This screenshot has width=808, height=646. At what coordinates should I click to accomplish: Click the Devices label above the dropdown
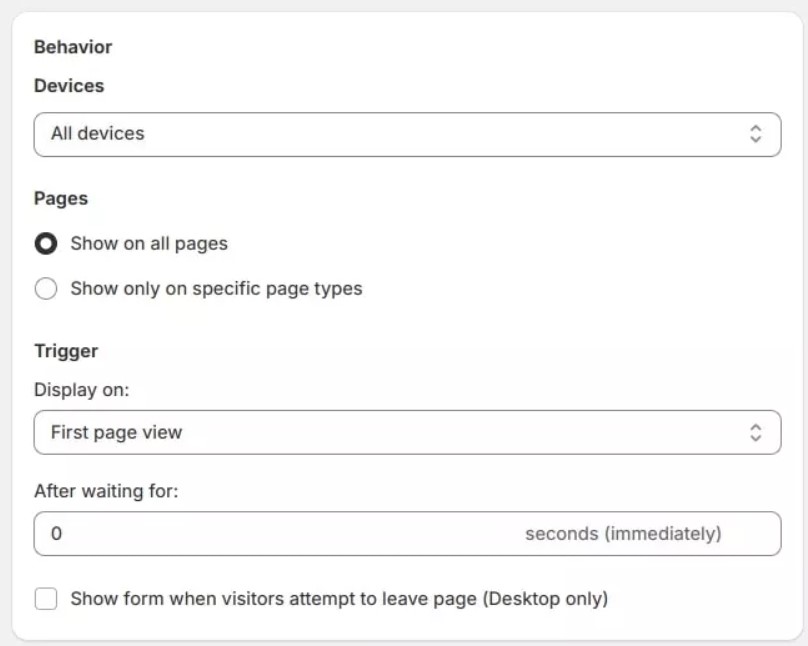[68, 86]
